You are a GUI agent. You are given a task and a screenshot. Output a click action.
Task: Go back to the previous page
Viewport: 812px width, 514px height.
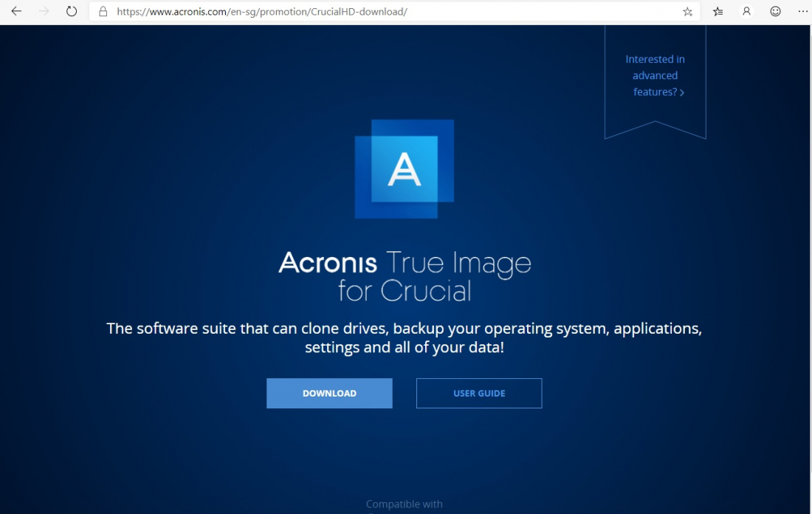click(16, 11)
